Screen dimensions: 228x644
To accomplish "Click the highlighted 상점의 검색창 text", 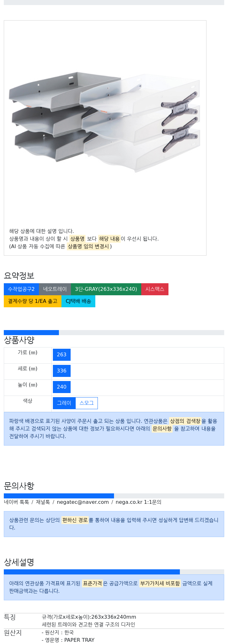I will pos(185,421).
